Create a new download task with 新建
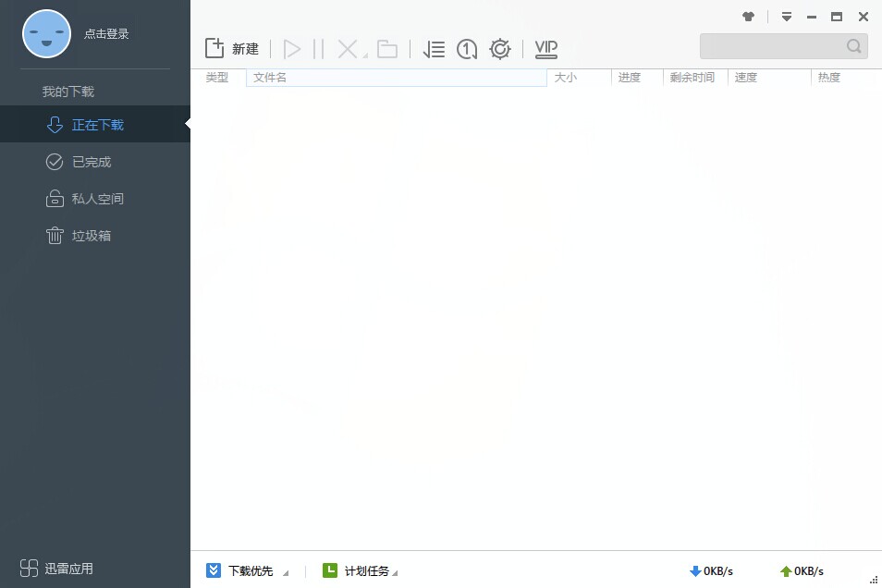The image size is (882, 588). pos(231,48)
